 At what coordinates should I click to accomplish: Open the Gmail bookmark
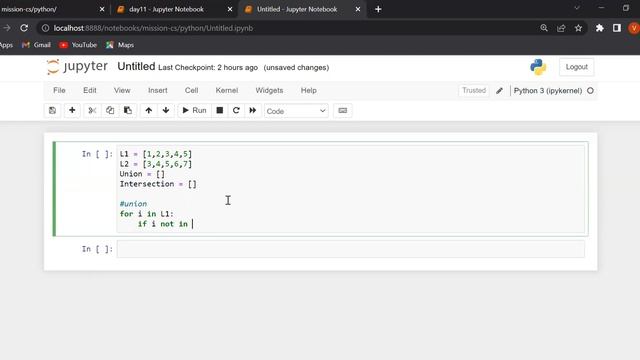point(36,45)
